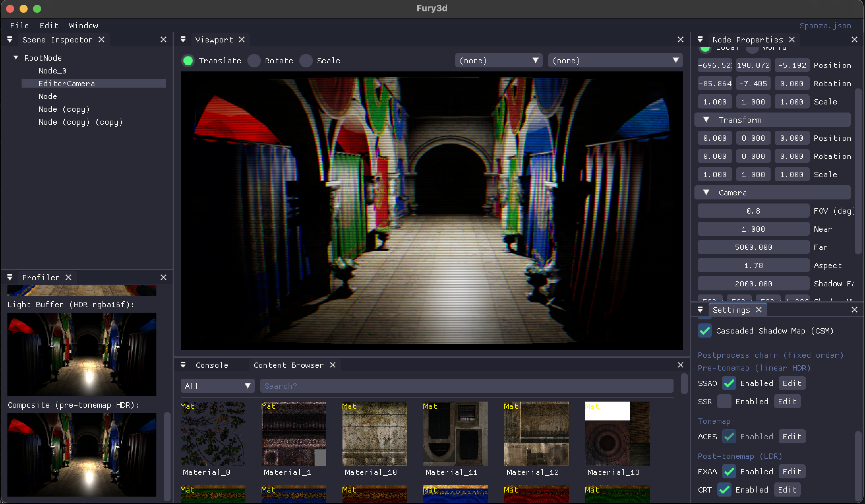This screenshot has height=504, width=865.
Task: Close the Viewport tab
Action: (242, 40)
